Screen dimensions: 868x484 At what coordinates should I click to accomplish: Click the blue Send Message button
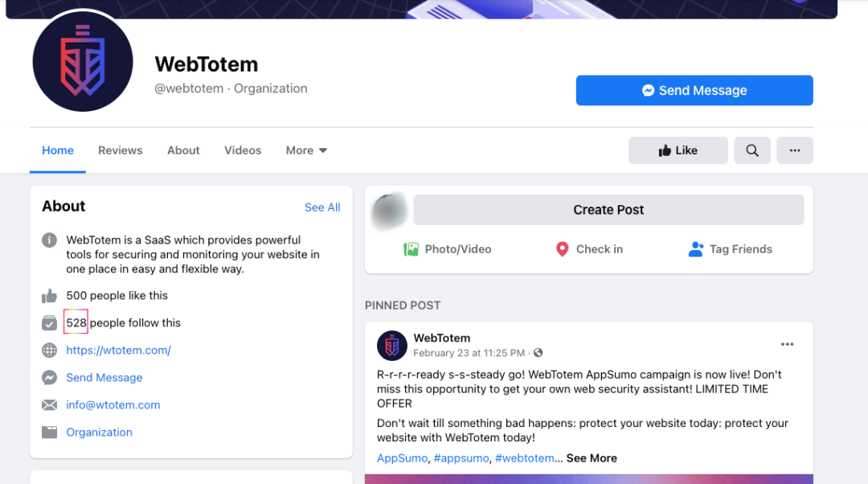point(694,90)
